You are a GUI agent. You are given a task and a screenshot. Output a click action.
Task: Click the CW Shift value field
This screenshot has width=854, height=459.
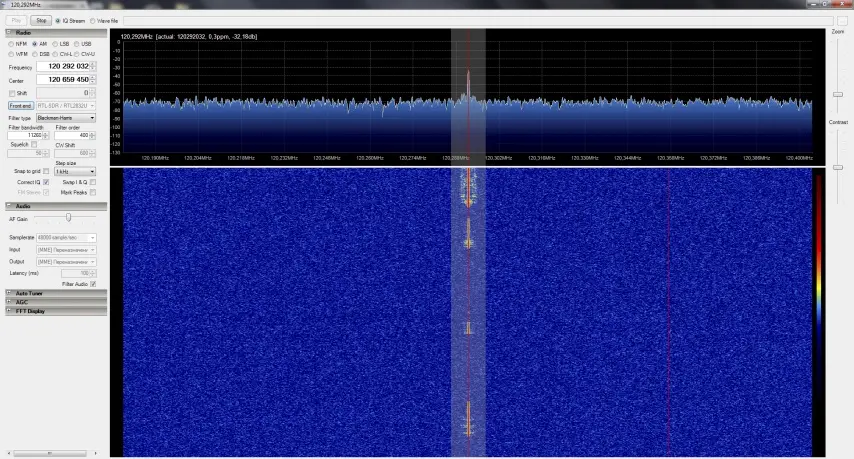72,154
